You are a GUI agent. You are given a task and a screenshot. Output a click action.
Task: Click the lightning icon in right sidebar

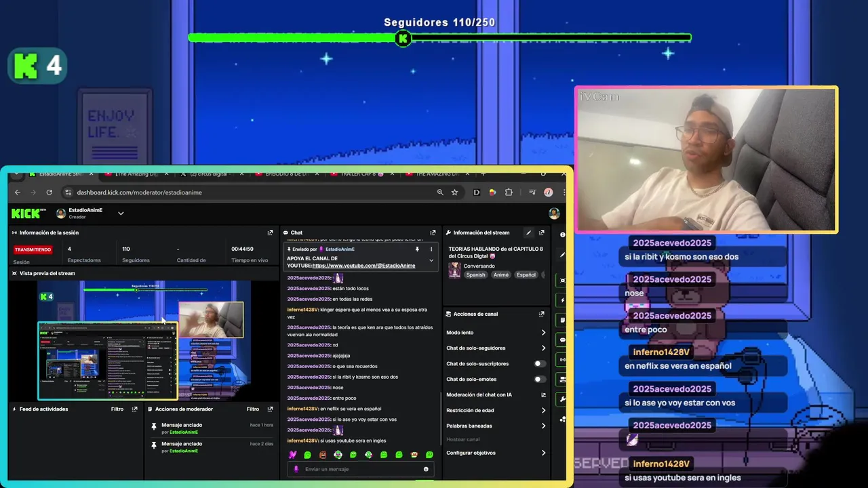click(x=562, y=300)
